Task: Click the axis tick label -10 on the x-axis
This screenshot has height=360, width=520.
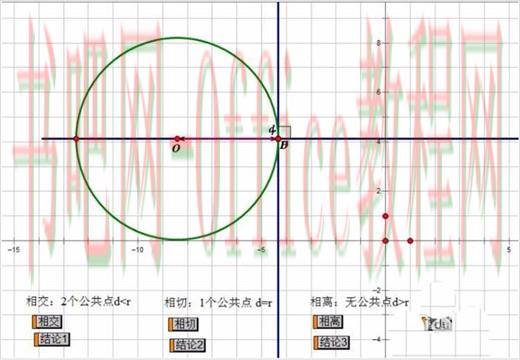Action: click(x=137, y=250)
